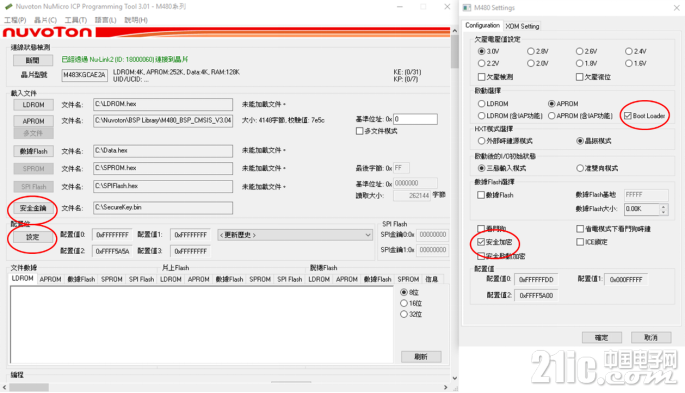685x393 pixels.
Task: Switch to the Configuration tab
Action: coord(482,25)
